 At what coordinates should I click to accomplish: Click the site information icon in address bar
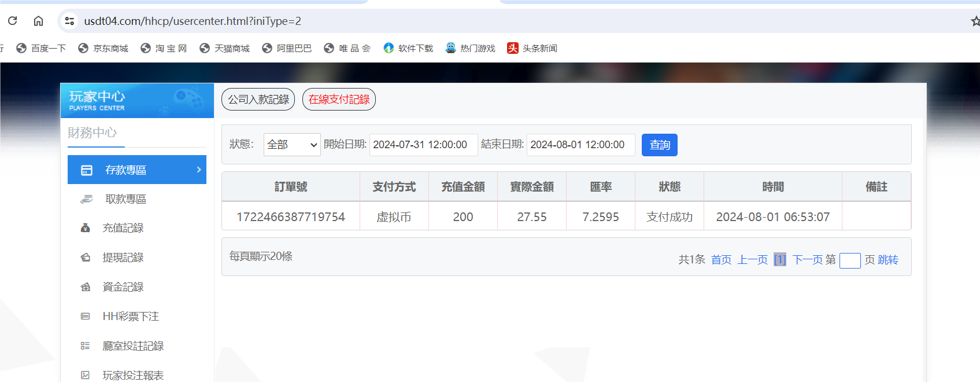coord(69,21)
